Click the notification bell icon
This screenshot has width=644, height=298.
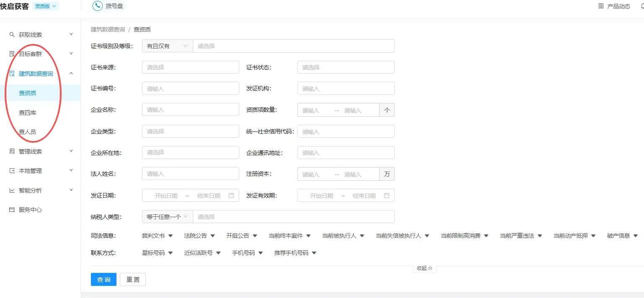642,6
